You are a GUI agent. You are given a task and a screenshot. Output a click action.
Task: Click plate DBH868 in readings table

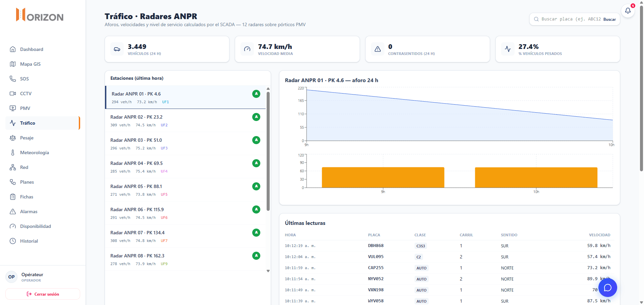[376, 246]
